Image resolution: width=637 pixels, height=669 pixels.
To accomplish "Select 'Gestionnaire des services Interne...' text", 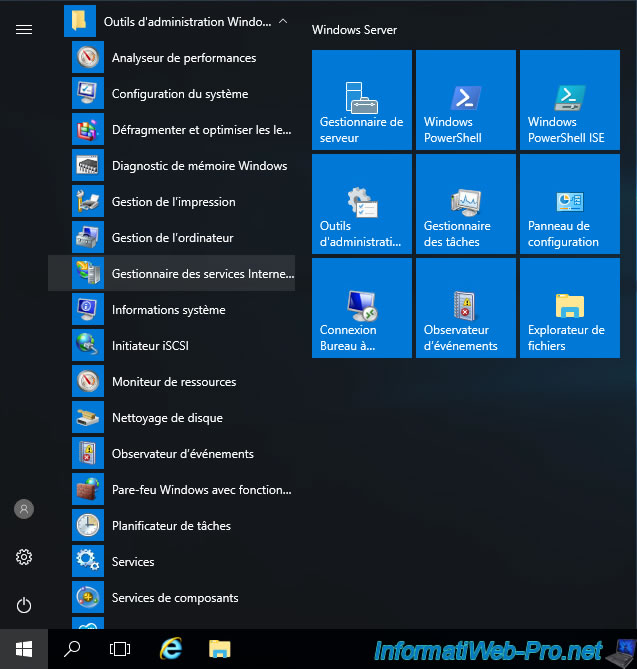I will 203,273.
